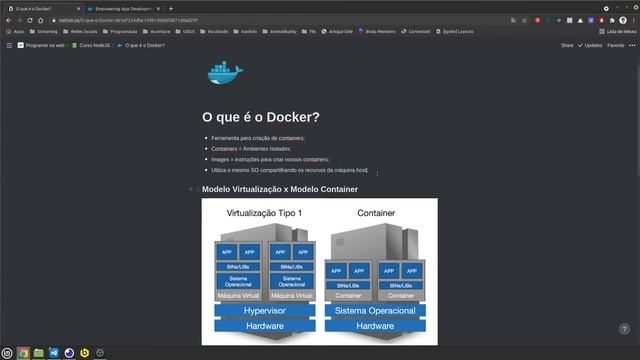Click the 'O que é o Docker?' page title
This screenshot has height=360, width=640.
[x=260, y=117]
